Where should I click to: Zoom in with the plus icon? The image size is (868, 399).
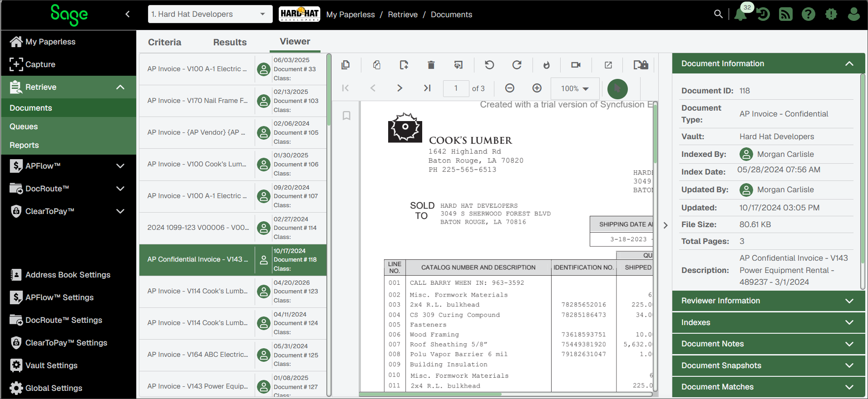537,88
